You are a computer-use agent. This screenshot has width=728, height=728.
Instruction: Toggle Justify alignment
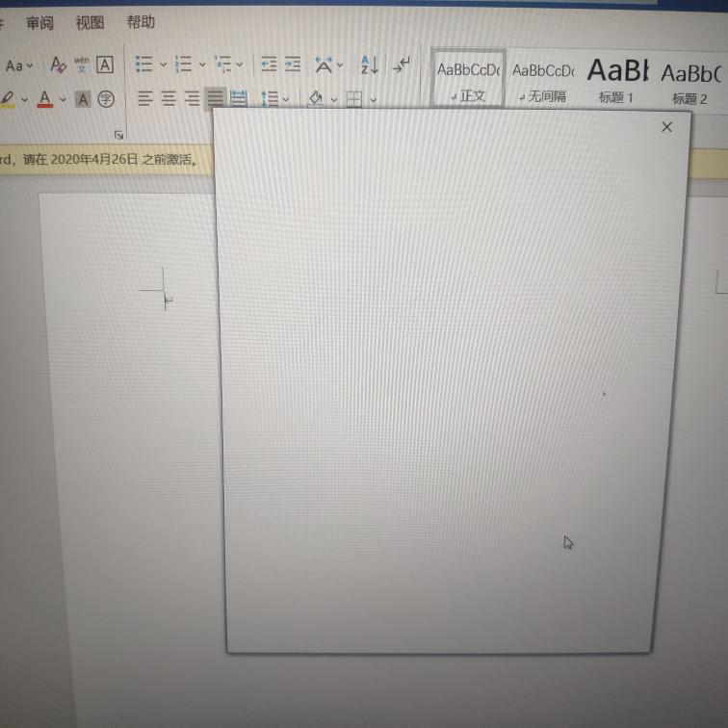coord(215,98)
